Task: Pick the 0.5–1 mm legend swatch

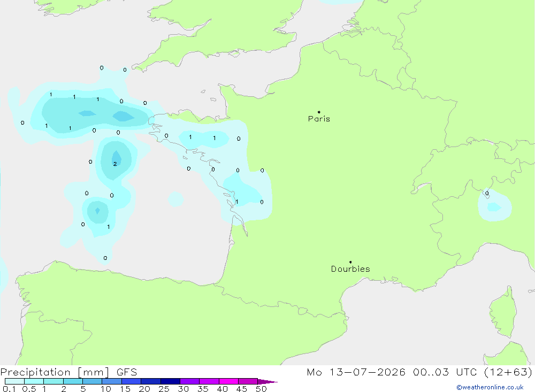Action: (x=34, y=381)
